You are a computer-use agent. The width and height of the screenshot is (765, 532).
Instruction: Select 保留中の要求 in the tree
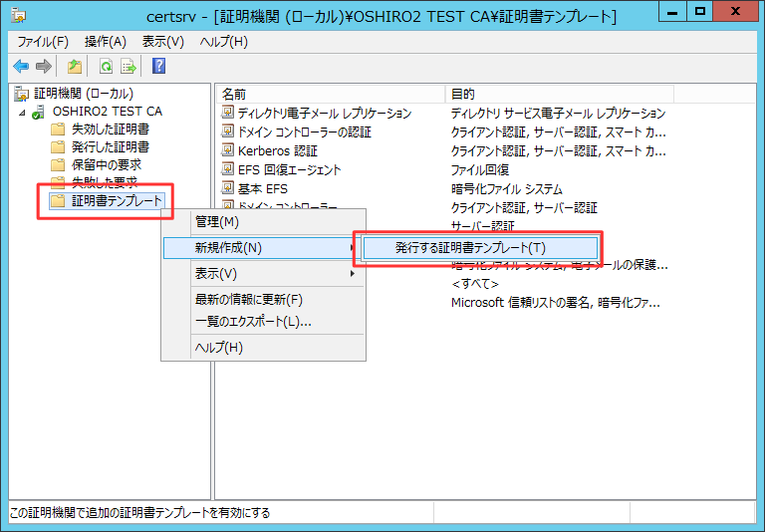(x=107, y=165)
